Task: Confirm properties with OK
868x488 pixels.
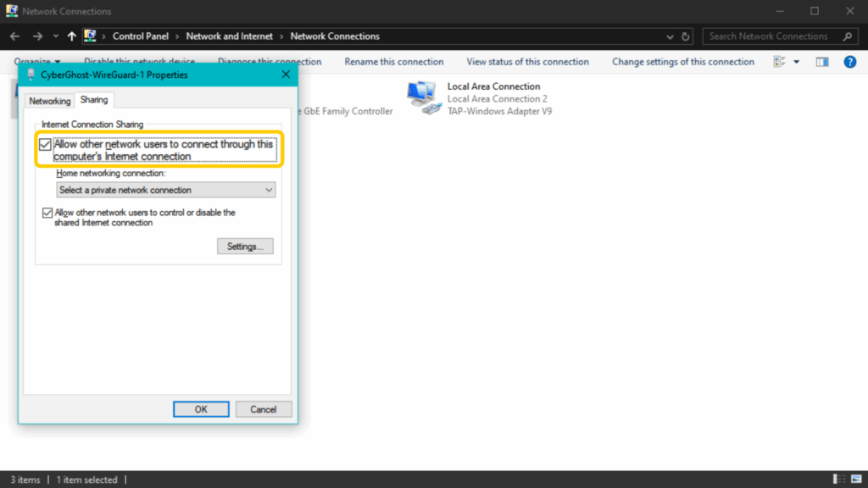Action: point(201,409)
